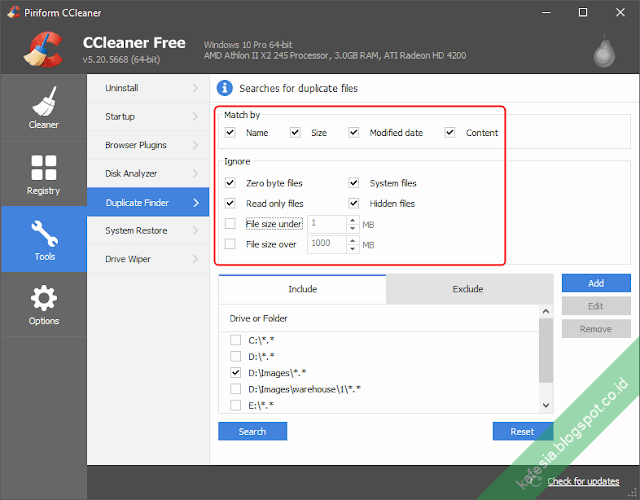
Task: Click the Edit button
Action: point(596,306)
